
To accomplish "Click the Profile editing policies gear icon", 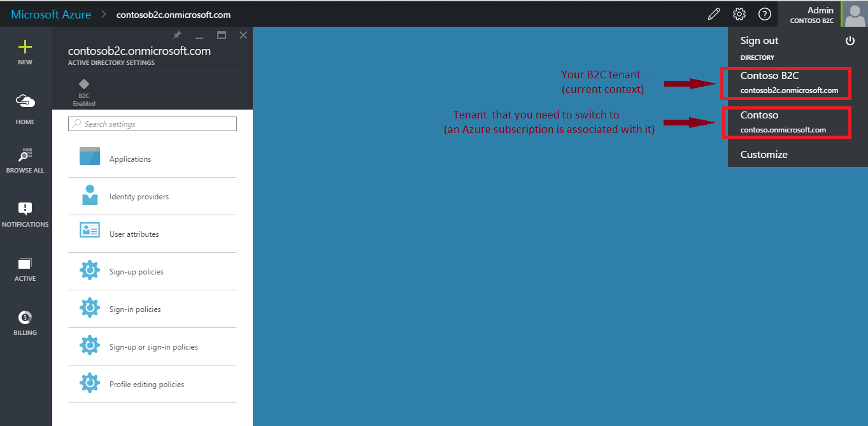I will (x=90, y=383).
